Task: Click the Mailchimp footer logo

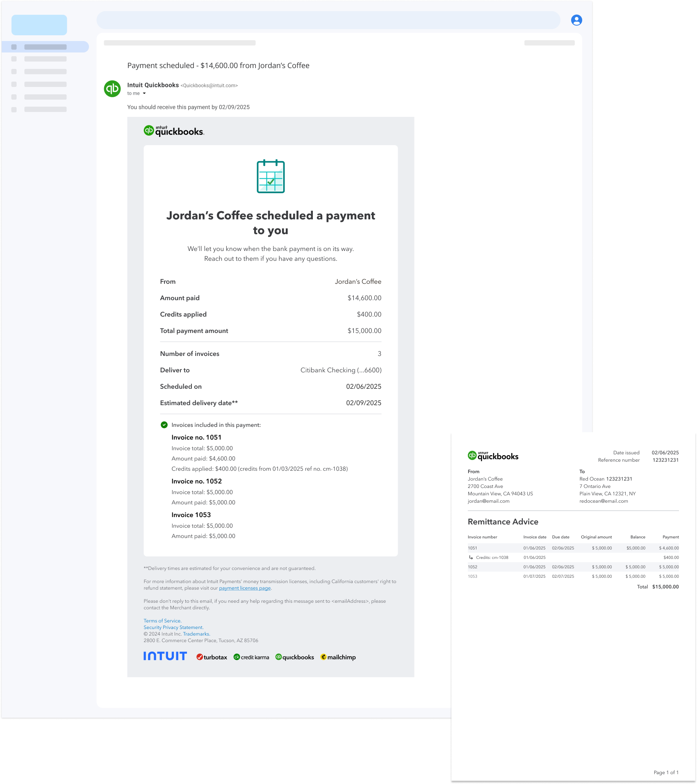Action: (338, 657)
